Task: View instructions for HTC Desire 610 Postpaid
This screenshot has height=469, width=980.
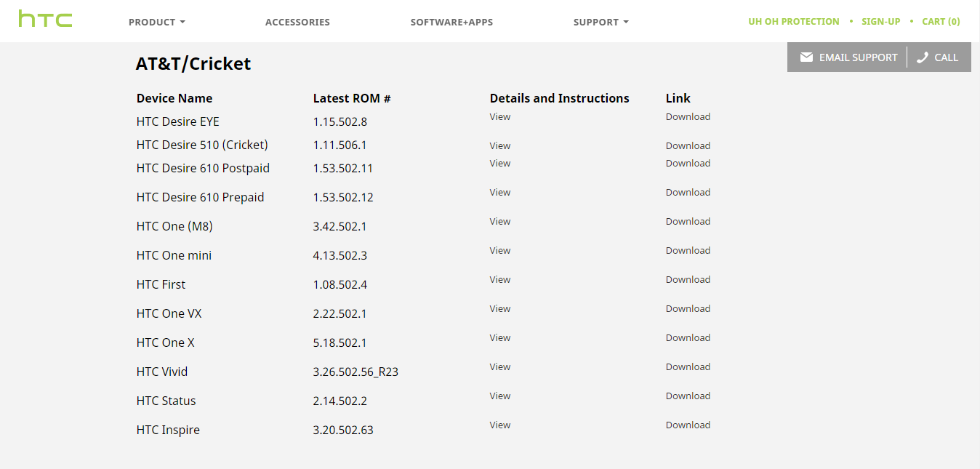Action: click(x=500, y=163)
